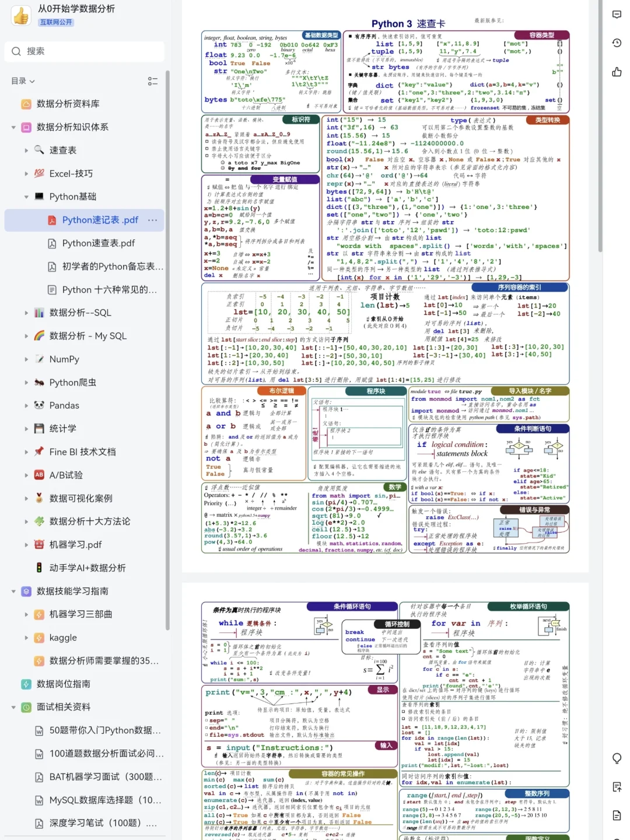Screen dimensions: 630x840
Task: Click the Pandas panda icon
Action: coord(38,405)
